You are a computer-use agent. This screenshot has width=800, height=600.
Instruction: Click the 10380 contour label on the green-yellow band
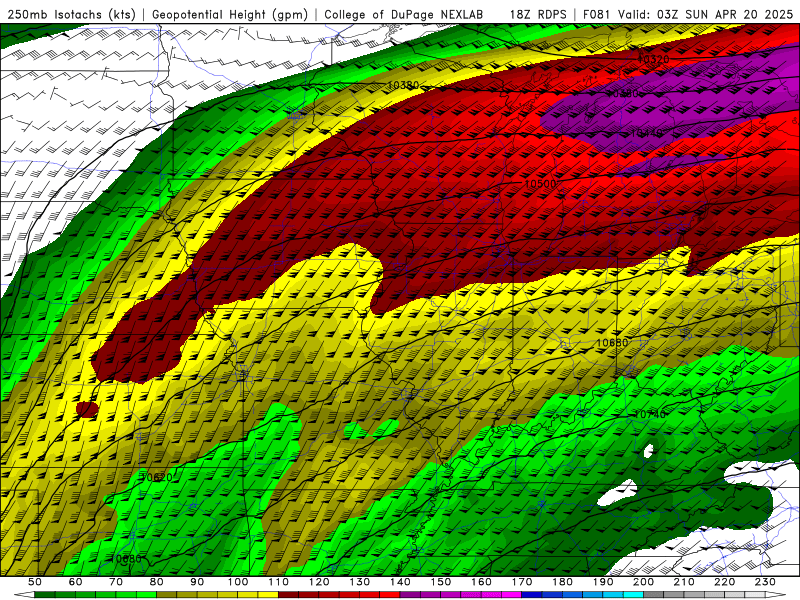tap(403, 85)
